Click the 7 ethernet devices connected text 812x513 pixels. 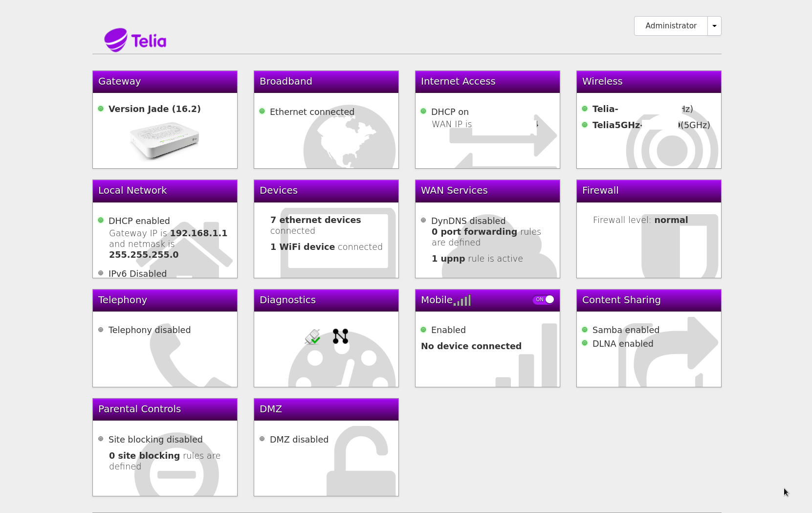[x=316, y=225]
